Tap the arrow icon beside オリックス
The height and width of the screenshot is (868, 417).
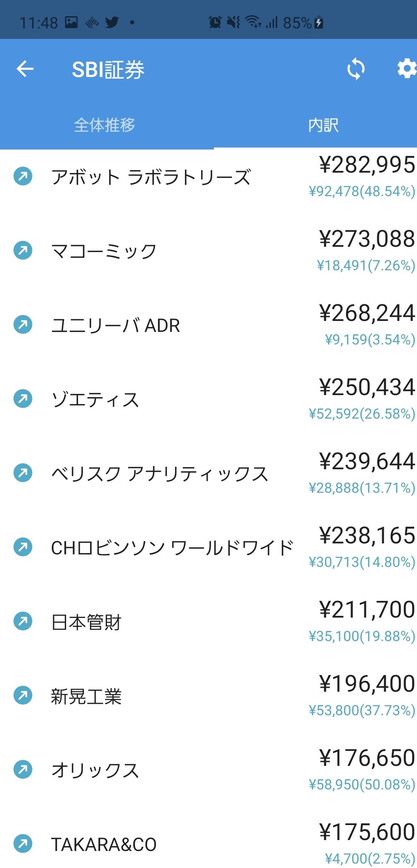23,769
